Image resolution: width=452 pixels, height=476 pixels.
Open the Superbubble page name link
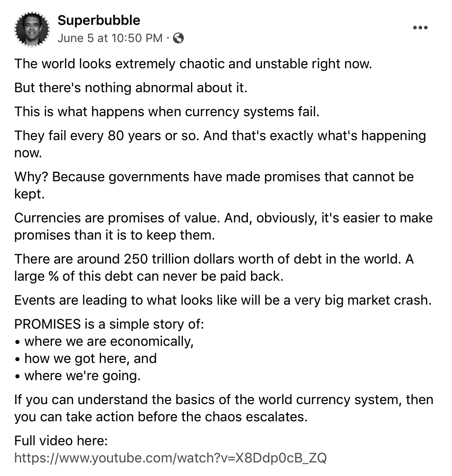(x=99, y=20)
